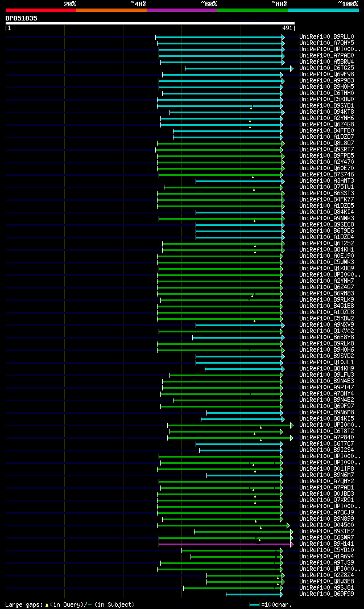The image size is (364, 609).
Task: Click the label UniRef100_B9H0H5
Action: pyautogui.click(x=326, y=87)
